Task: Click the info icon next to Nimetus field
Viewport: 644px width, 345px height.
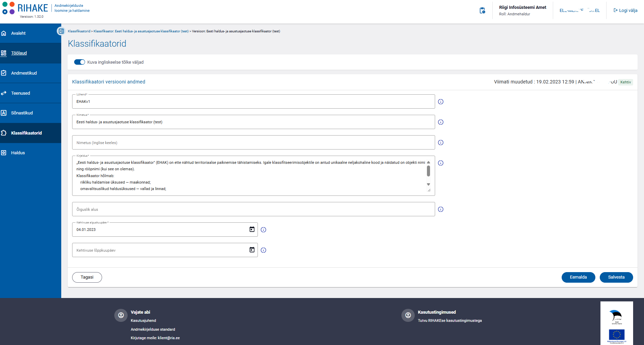Action: pos(441,122)
